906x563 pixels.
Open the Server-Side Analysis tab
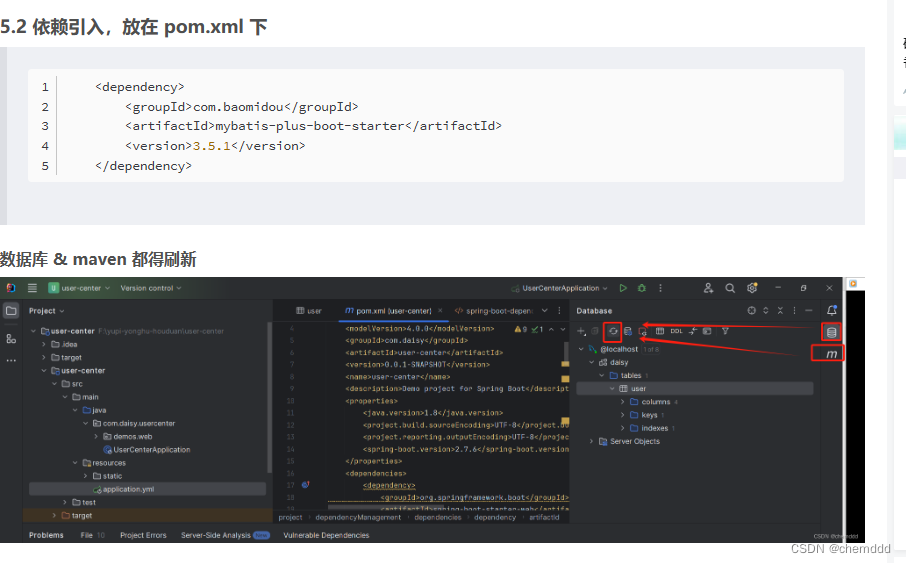tap(225, 535)
